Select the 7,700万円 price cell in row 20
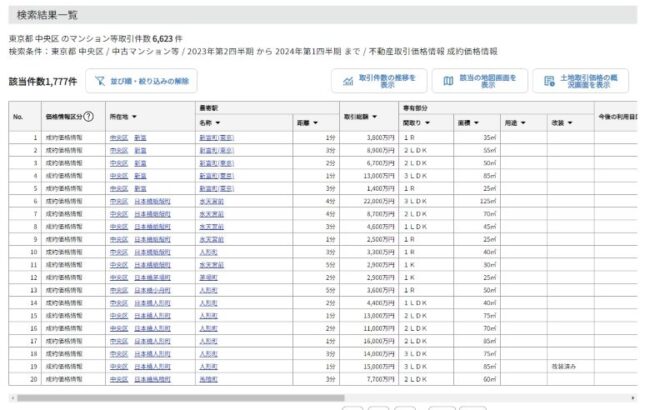 tap(369, 380)
